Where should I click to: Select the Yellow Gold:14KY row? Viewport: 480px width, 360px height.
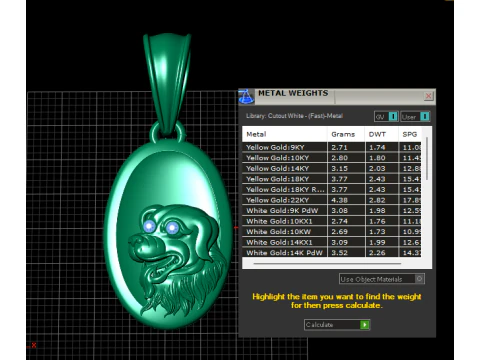coord(332,168)
